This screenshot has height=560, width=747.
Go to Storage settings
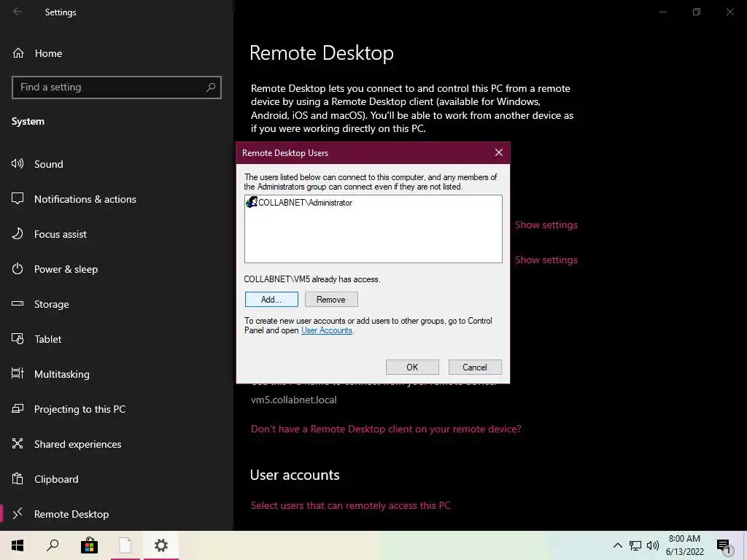tap(52, 304)
